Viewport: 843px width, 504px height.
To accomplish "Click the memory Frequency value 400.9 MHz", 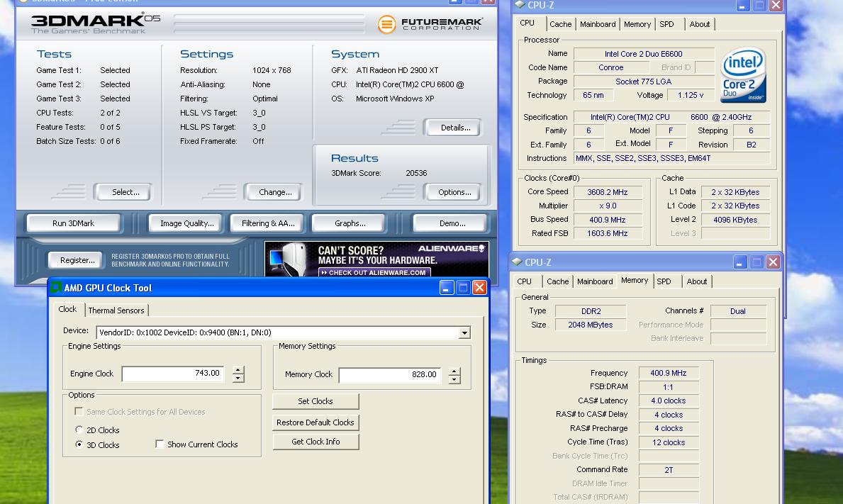I will pyautogui.click(x=669, y=373).
